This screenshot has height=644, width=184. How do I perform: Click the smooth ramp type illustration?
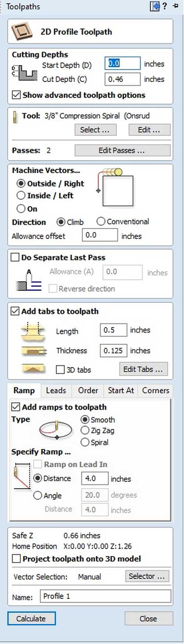[56, 429]
